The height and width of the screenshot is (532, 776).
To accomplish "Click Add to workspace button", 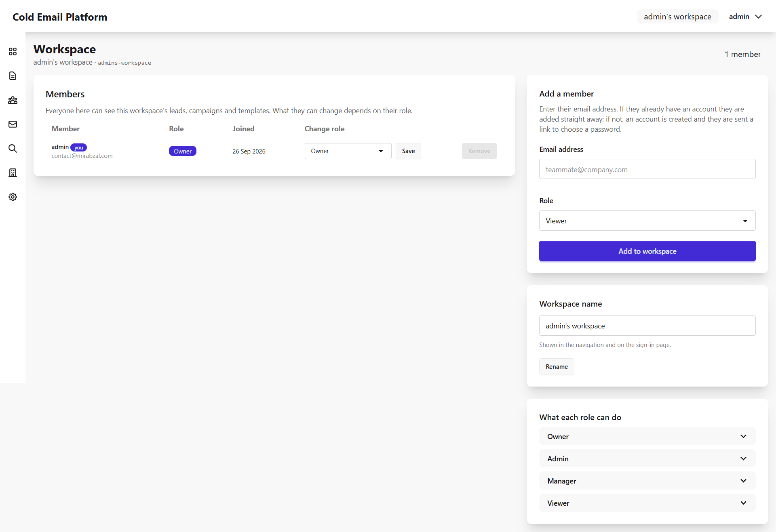I will (647, 251).
